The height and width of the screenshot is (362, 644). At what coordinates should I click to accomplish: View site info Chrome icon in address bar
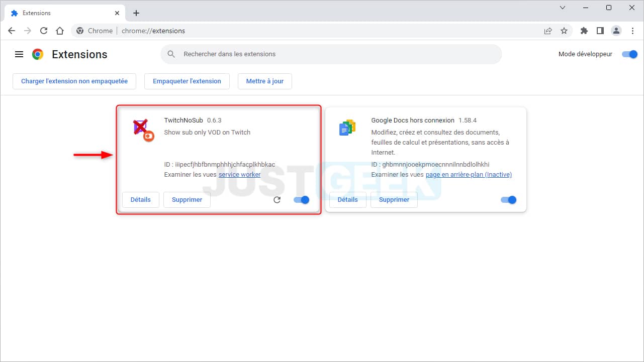click(x=80, y=31)
